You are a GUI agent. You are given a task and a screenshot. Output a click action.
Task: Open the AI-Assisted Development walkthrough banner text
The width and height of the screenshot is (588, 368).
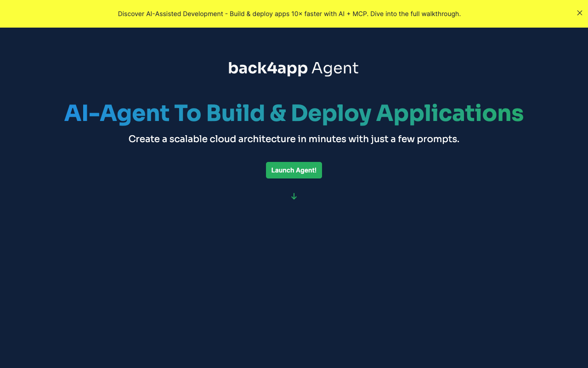[289, 14]
